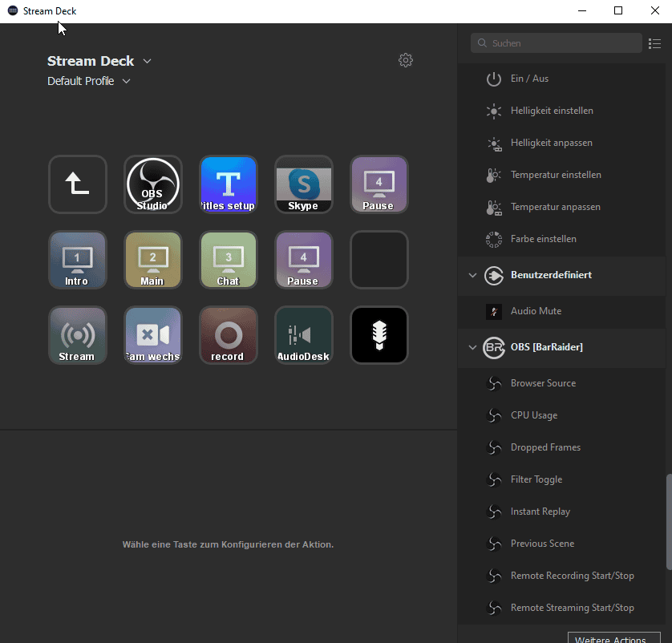Image resolution: width=672 pixels, height=643 pixels.
Task: Choose the Ein / Aus action
Action: [x=561, y=79]
